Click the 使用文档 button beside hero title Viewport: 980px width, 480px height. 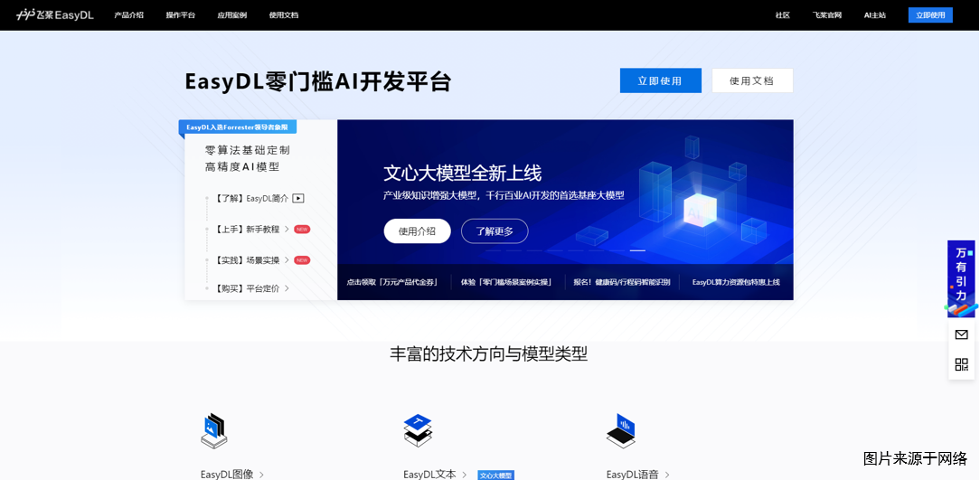[751, 80]
